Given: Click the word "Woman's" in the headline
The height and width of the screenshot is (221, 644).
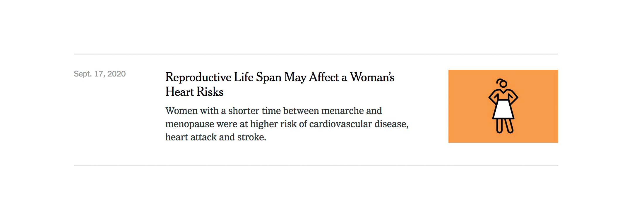Looking at the screenshot, I should tap(372, 77).
